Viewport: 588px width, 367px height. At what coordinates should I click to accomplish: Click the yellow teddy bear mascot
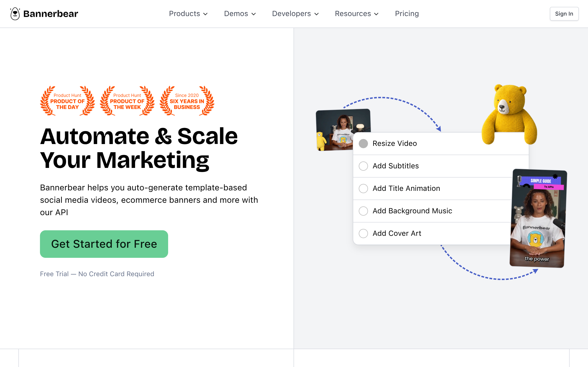point(509,114)
